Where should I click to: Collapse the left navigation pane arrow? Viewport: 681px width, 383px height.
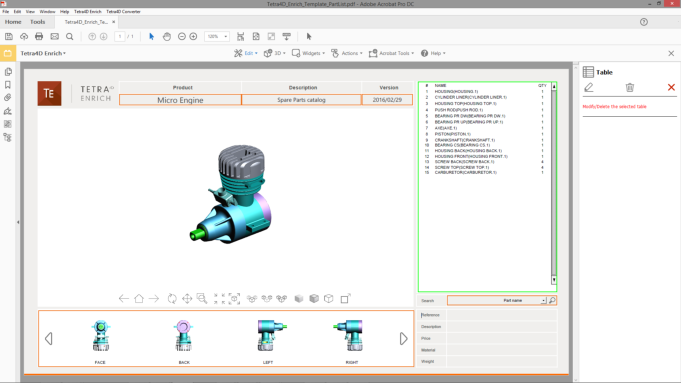(x=18, y=222)
